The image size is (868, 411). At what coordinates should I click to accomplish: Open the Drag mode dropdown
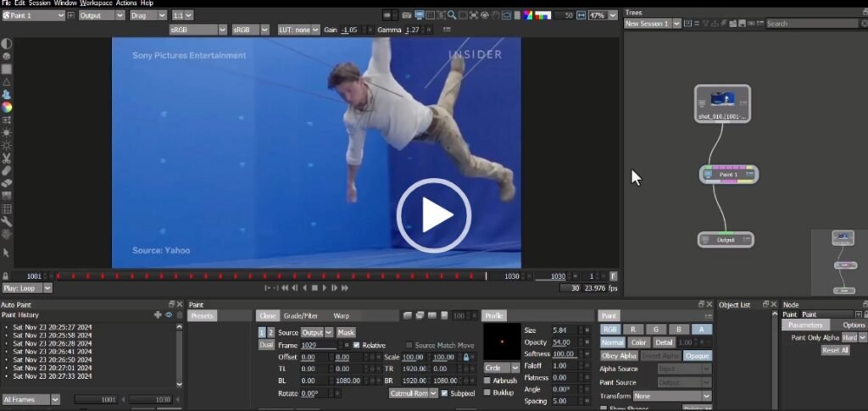point(147,15)
